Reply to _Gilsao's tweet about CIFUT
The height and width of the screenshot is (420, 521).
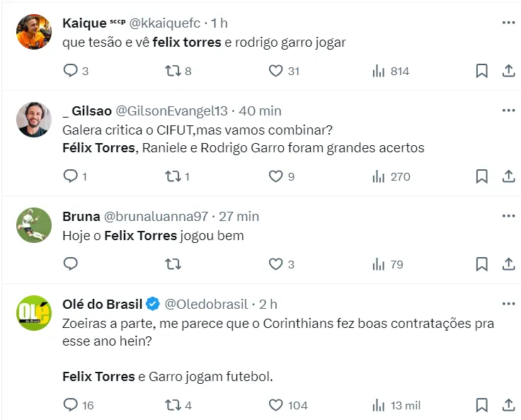click(71, 176)
